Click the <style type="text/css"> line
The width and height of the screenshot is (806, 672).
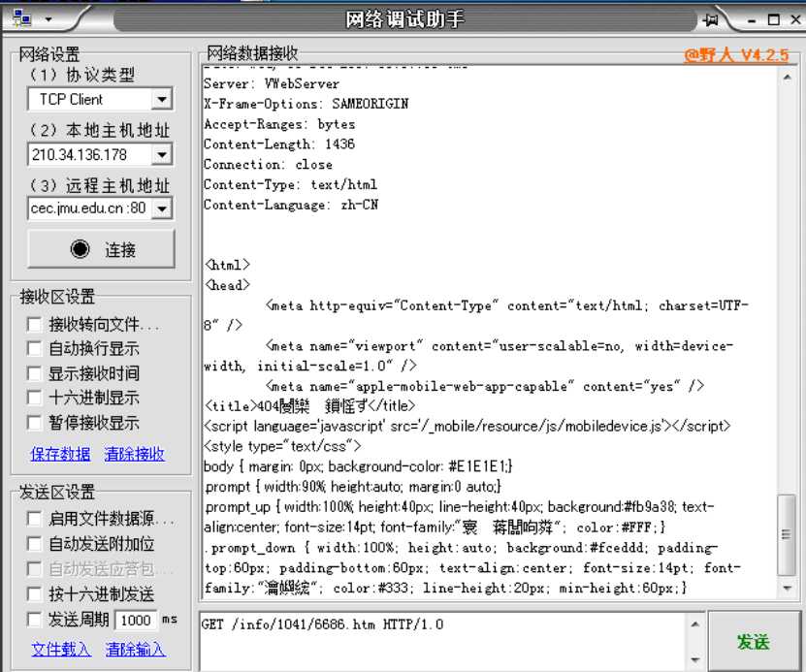tap(282, 446)
